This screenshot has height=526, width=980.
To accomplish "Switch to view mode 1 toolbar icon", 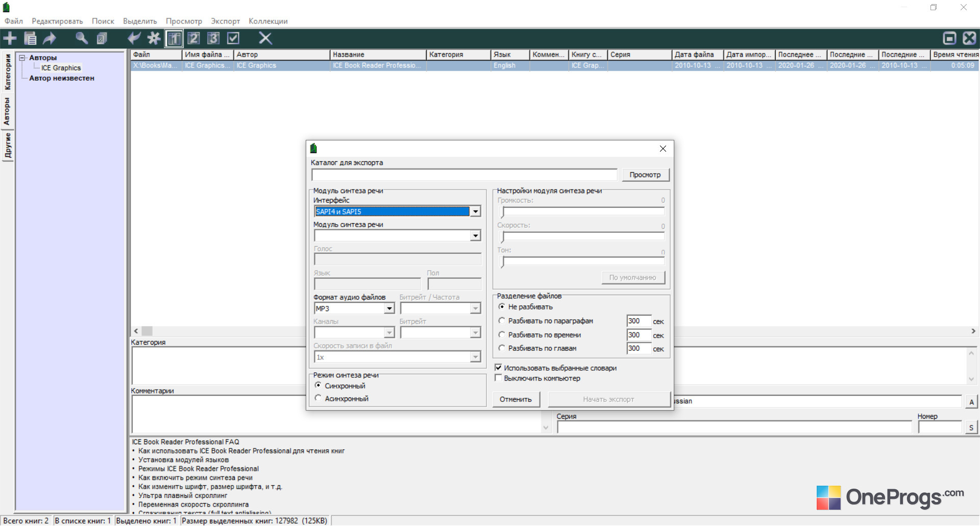I will (x=174, y=38).
